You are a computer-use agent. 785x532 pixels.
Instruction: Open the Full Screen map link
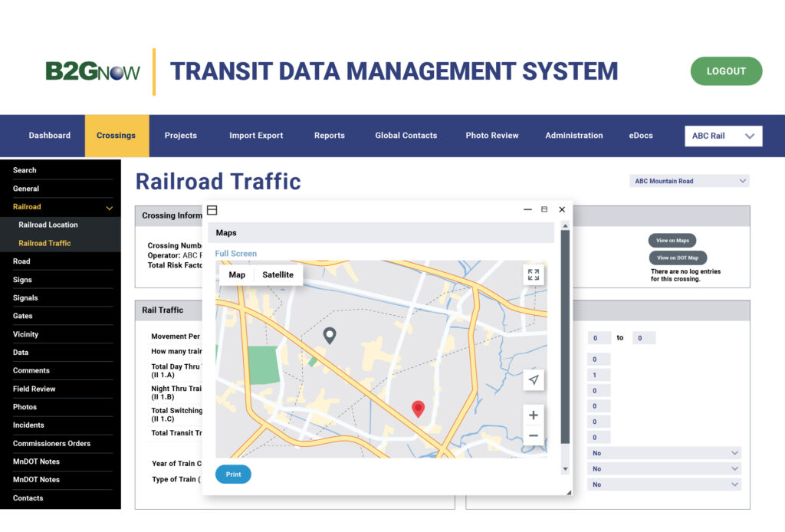(235, 253)
